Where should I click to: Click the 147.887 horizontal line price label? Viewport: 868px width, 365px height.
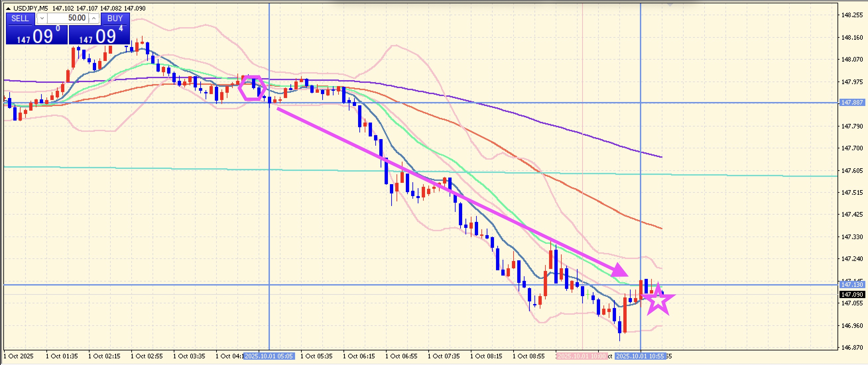coord(852,102)
